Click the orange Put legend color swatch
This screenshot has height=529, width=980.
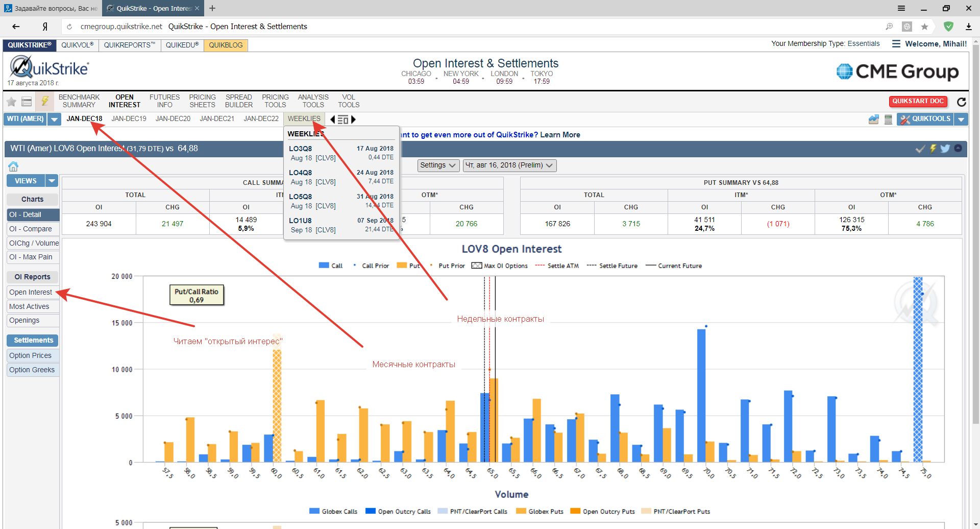tap(402, 266)
